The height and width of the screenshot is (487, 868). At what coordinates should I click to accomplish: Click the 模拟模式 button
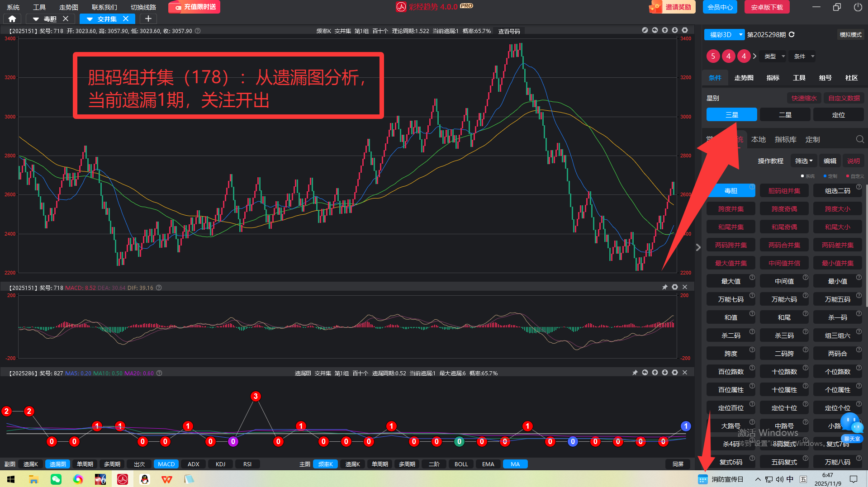pyautogui.click(x=850, y=34)
